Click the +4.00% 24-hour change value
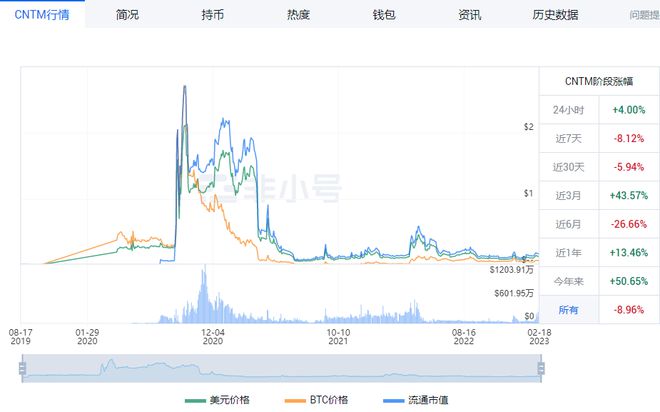Viewport: 660px width, 412px height. [629, 110]
